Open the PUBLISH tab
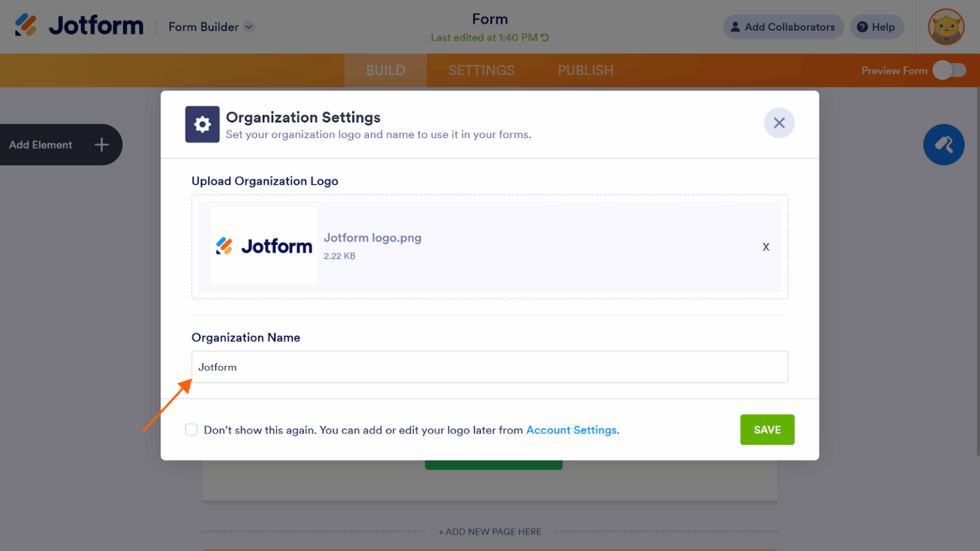 585,70
